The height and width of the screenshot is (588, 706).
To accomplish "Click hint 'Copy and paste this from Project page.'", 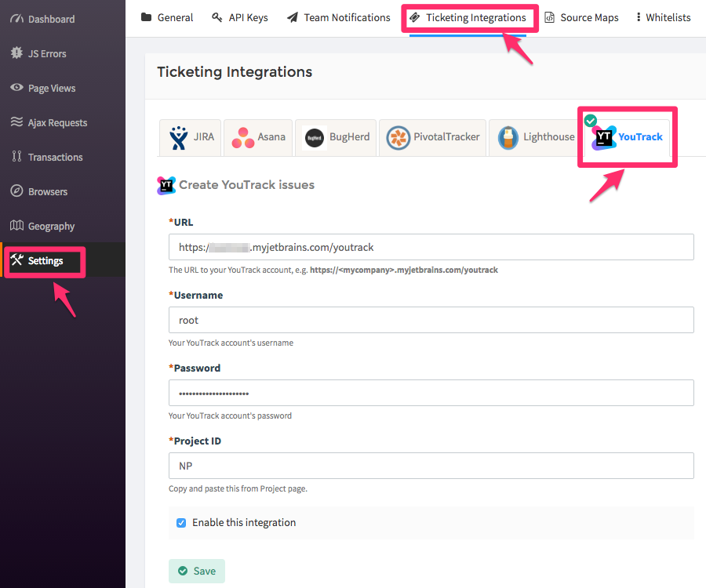I will click(x=238, y=488).
